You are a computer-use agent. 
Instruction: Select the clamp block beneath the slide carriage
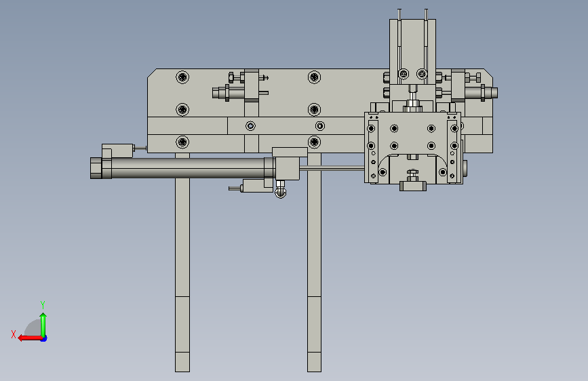coord(413,186)
